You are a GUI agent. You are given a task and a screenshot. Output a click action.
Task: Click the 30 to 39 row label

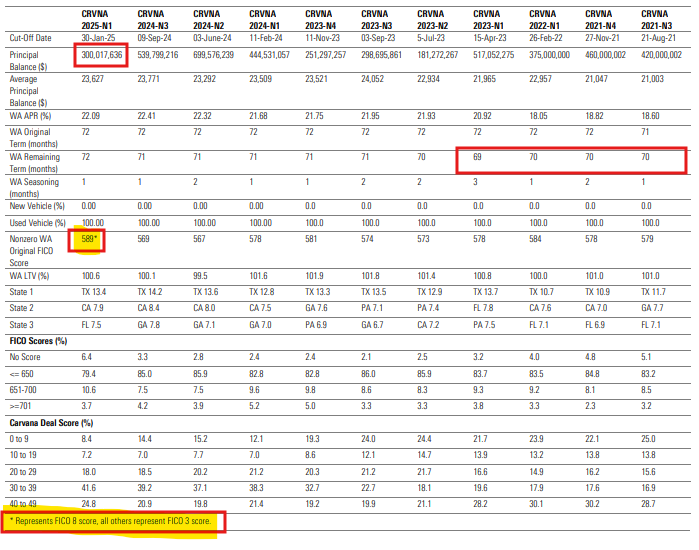[x=23, y=488]
